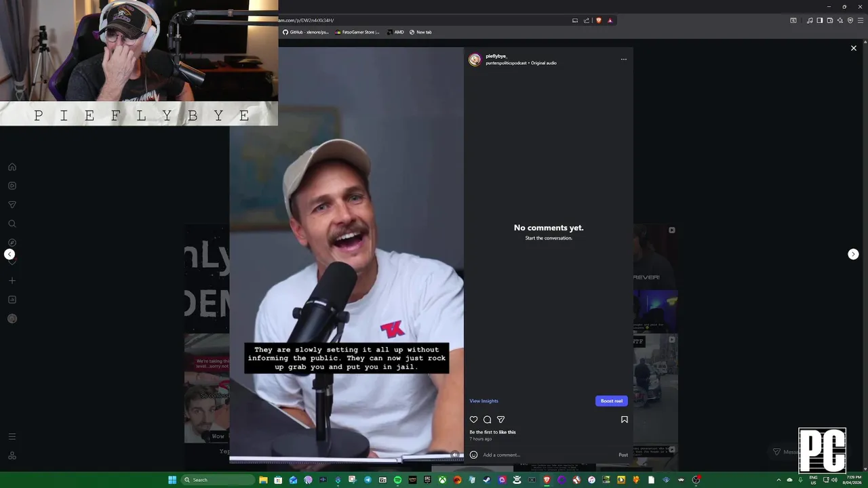868x488 pixels.
Task: Click the pieflybye_ profile avatar in post header
Action: (x=475, y=60)
